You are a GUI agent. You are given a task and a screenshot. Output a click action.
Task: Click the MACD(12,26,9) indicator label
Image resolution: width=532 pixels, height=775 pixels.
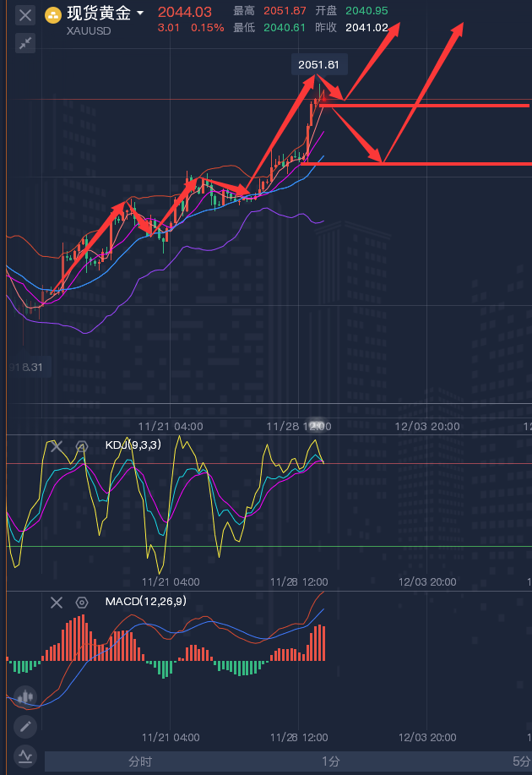click(146, 601)
